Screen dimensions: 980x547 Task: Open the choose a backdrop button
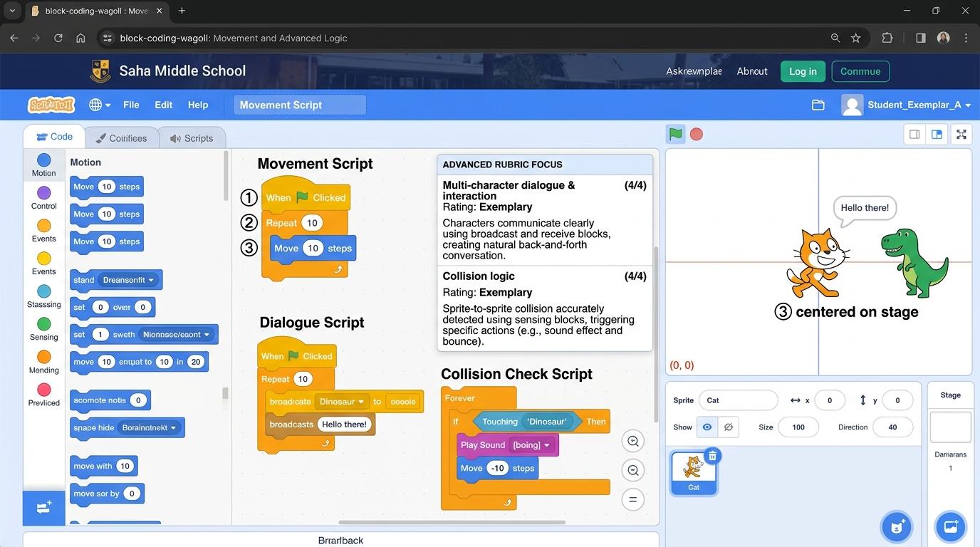[950, 527]
